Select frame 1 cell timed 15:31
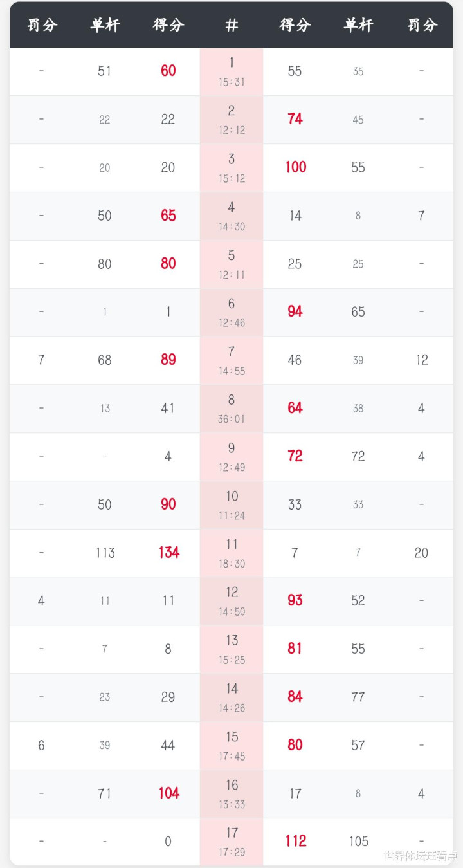Screen dimensions: 463x868 pyautogui.click(x=232, y=71)
